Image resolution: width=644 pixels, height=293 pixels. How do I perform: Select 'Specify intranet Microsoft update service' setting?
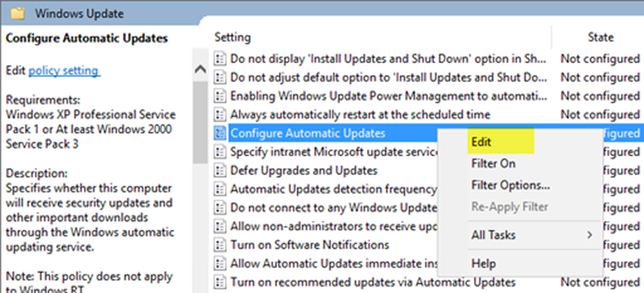coord(335,152)
